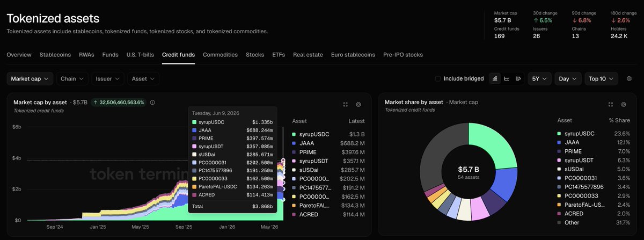Go to the Real estate tab
Viewport: 644px width, 240px height.
tap(308, 55)
